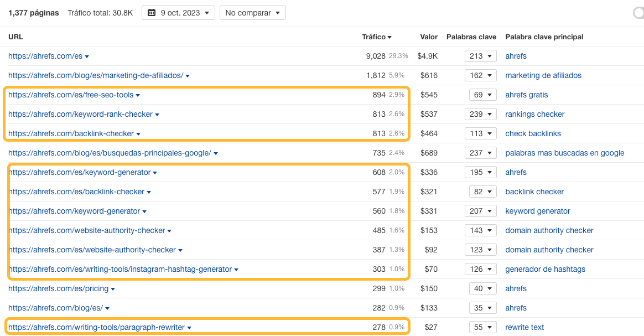Open the 'marketing de afiliados' keyword link
Screen dimensions: 644x336
(543, 75)
